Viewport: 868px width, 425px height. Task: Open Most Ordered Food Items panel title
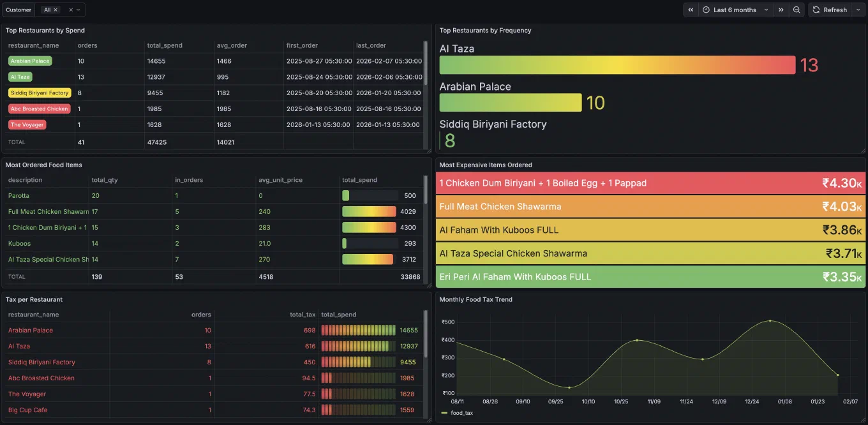pyautogui.click(x=43, y=165)
